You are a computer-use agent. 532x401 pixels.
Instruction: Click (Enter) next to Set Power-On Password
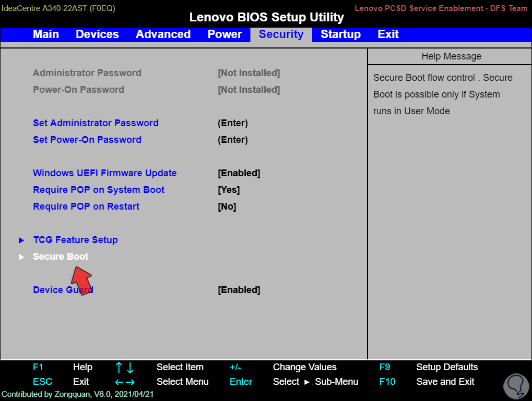(233, 140)
